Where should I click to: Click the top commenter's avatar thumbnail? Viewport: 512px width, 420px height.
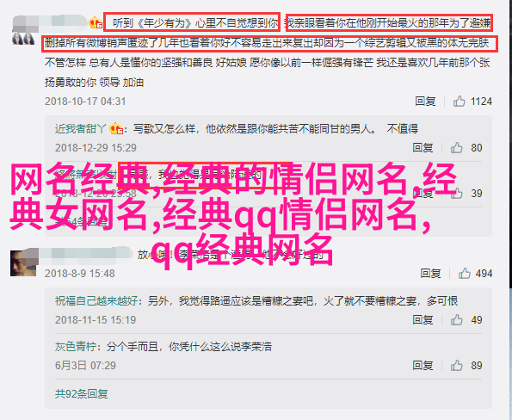(x=23, y=38)
